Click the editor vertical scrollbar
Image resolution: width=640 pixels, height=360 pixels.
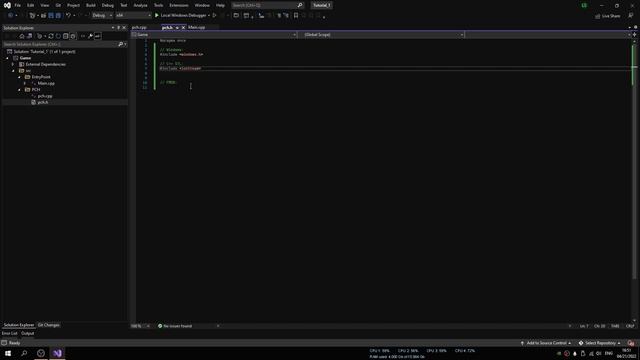click(x=634, y=180)
